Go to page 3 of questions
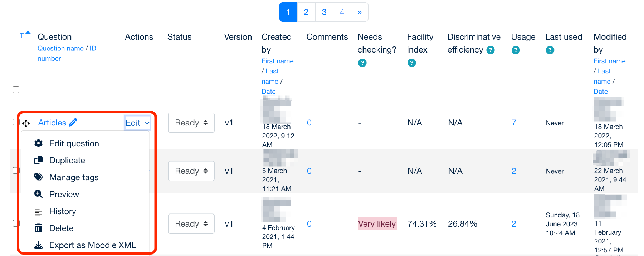The image size is (644, 256). 324,12
